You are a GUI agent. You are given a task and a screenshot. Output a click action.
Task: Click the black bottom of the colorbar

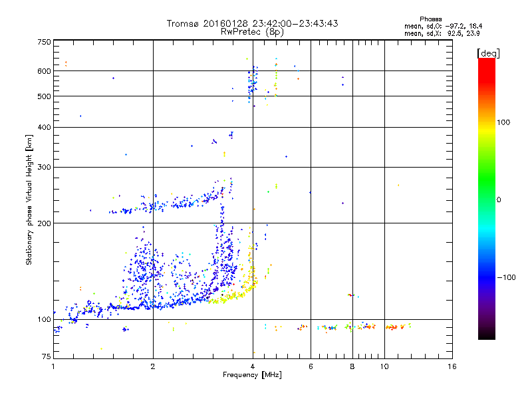(487, 334)
